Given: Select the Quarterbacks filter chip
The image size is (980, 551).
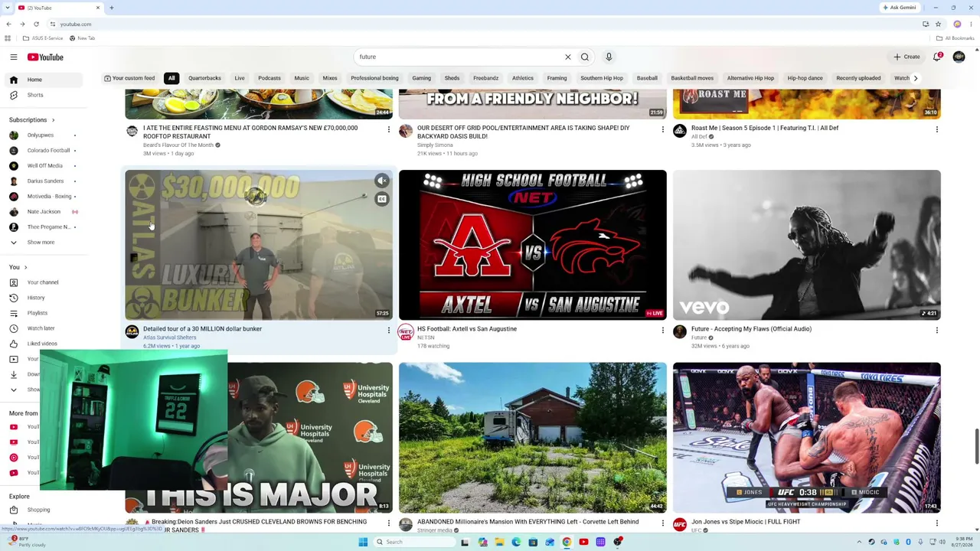Looking at the screenshot, I should (x=204, y=78).
